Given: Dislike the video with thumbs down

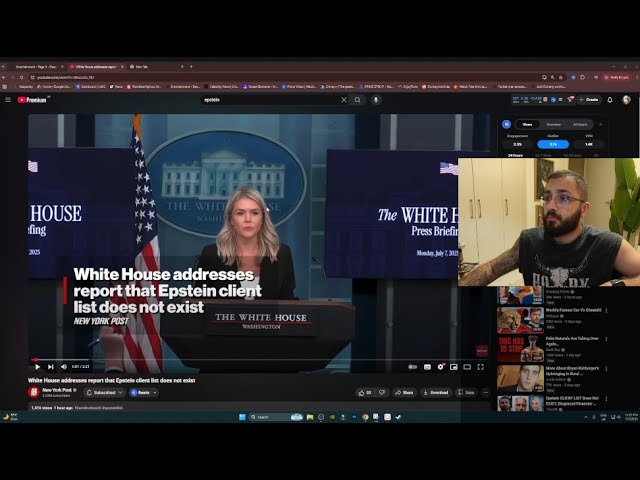Looking at the screenshot, I should 382,393.
